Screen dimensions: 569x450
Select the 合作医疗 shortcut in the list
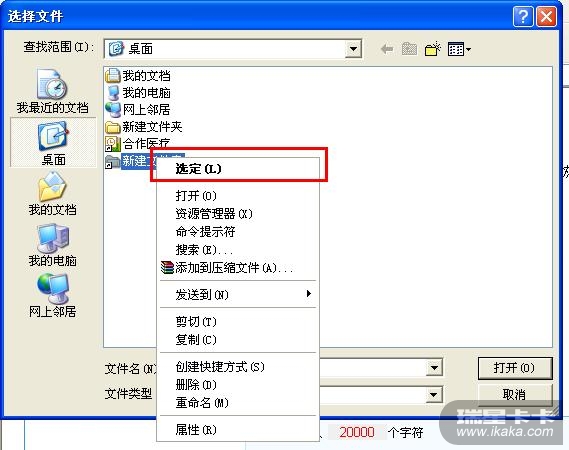[x=138, y=144]
